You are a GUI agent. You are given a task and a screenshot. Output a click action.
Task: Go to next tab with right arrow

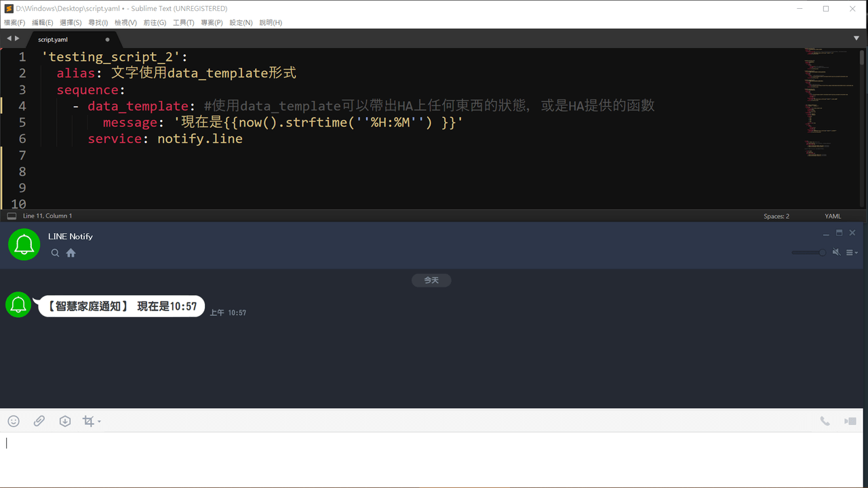pyautogui.click(x=17, y=39)
